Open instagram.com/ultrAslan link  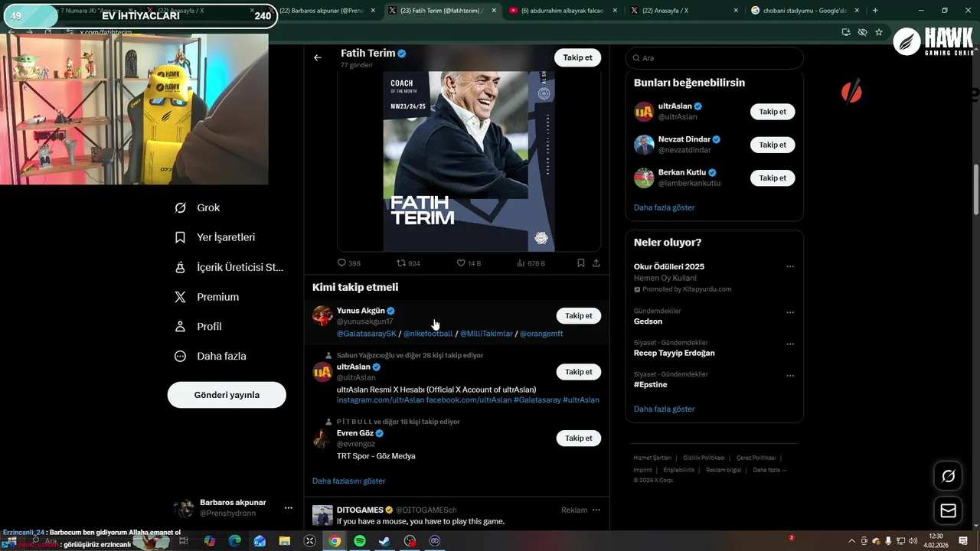tap(381, 400)
